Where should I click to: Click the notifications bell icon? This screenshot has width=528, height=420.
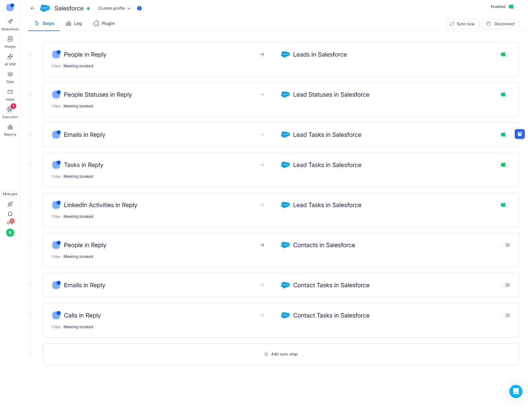coord(10,214)
